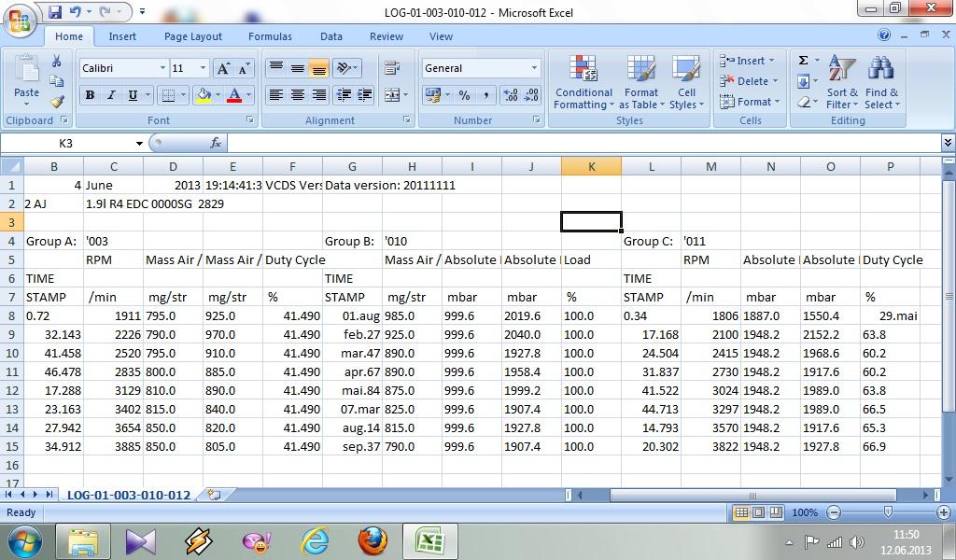Expand the Calibri font name list
This screenshot has width=956, height=560.
pos(162,68)
